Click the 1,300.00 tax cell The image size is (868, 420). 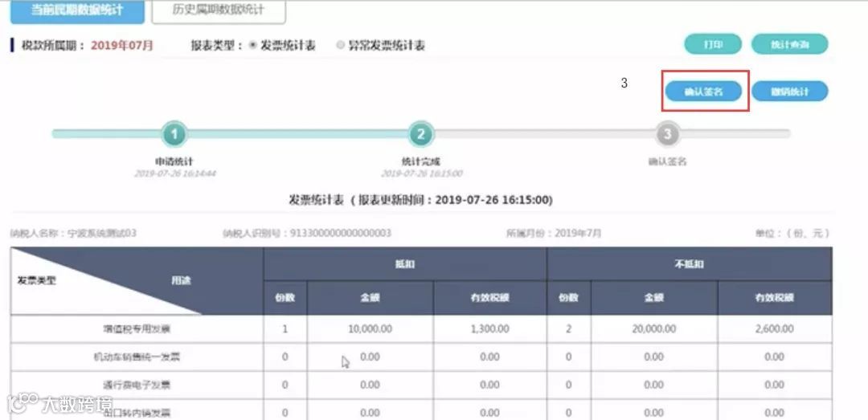click(x=490, y=328)
